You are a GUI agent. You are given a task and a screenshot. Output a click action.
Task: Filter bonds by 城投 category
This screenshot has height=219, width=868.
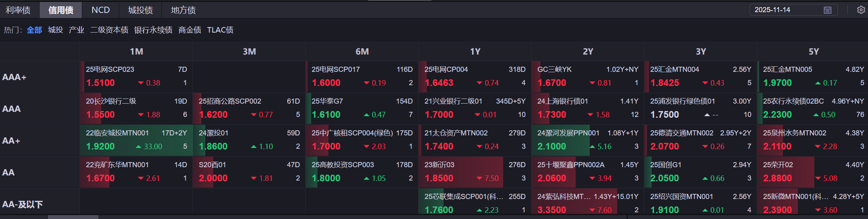(x=55, y=30)
